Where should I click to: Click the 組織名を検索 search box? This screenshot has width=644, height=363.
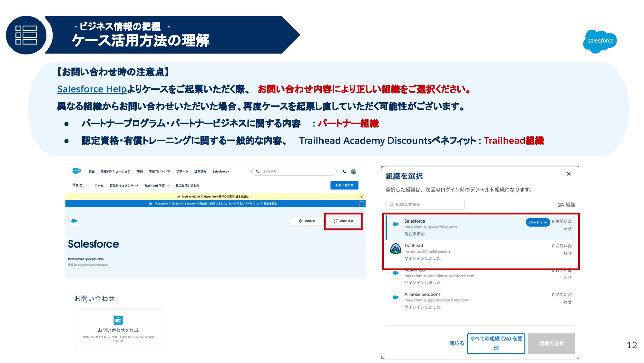[x=425, y=205]
